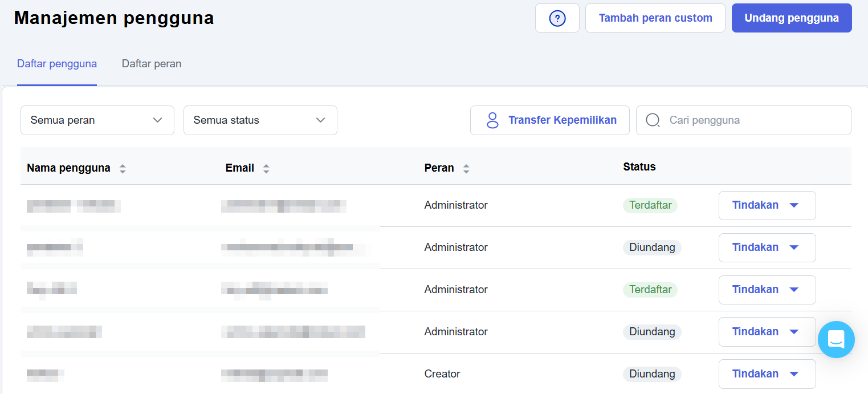The width and height of the screenshot is (868, 394).
Task: Open Tindakan dropdown in the third user row
Action: pos(767,290)
